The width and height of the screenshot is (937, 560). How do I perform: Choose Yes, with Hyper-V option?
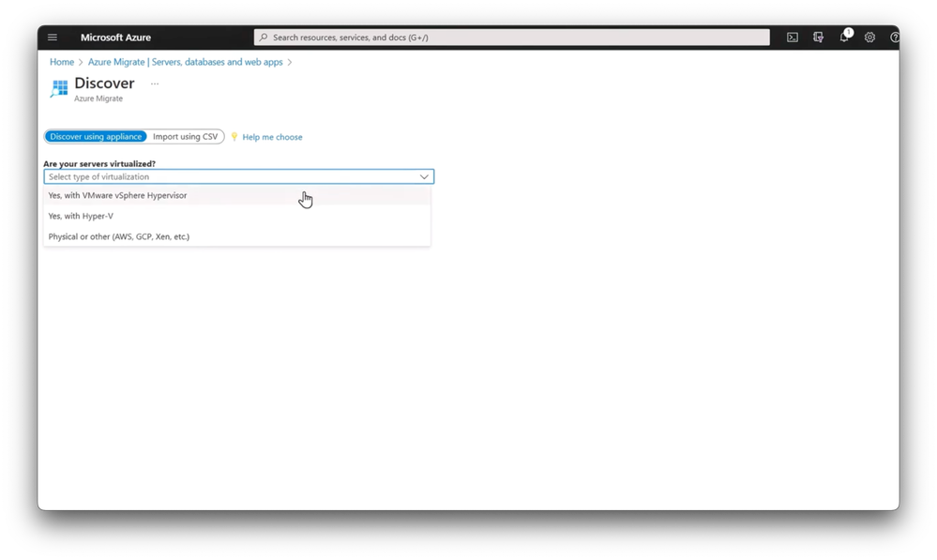[x=236, y=216]
